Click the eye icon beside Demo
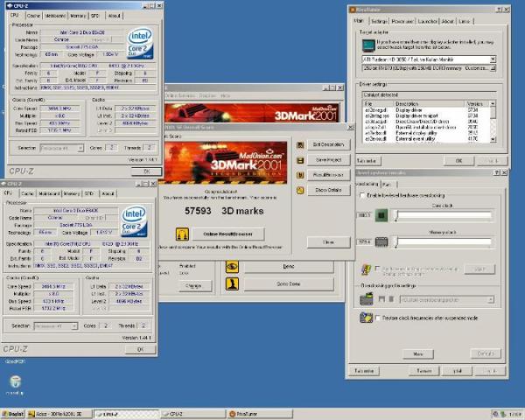This screenshot has width=525, height=420. pos(232,267)
